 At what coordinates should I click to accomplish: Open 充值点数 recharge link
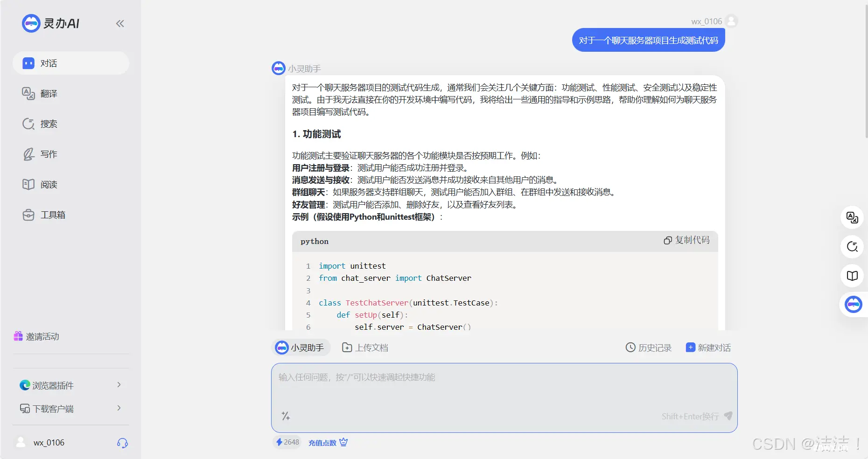pyautogui.click(x=322, y=443)
